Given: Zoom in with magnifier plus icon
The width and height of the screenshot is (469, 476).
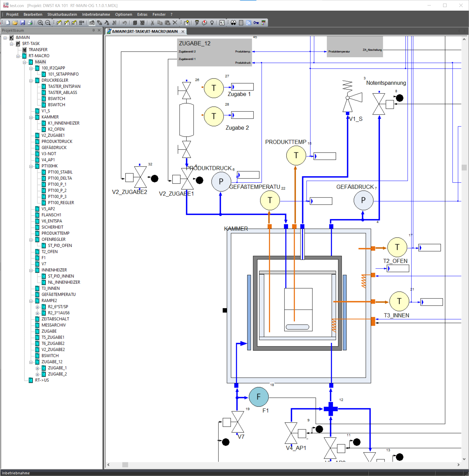Looking at the screenshot, I should coord(40,23).
